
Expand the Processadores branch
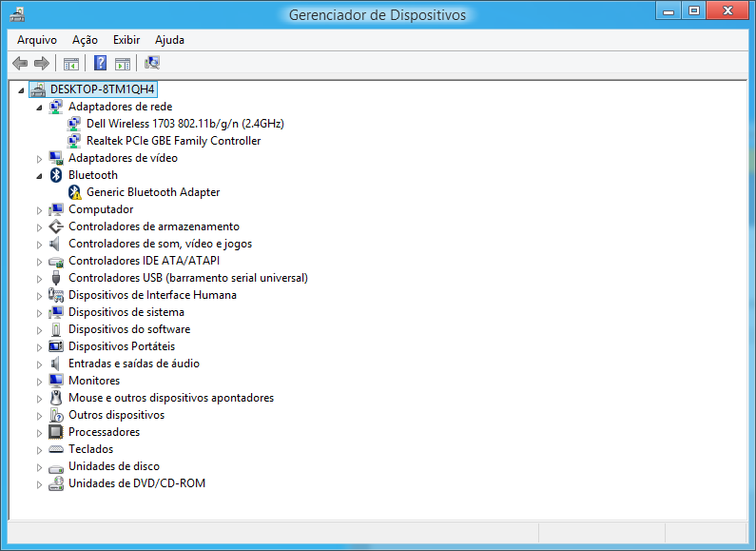pyautogui.click(x=39, y=433)
